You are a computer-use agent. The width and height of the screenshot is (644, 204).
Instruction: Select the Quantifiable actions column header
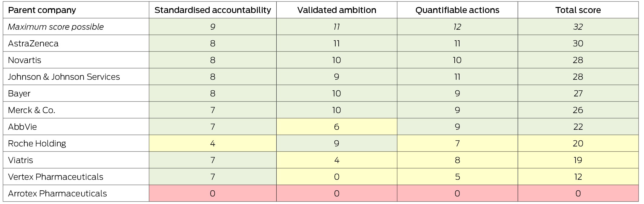click(457, 10)
